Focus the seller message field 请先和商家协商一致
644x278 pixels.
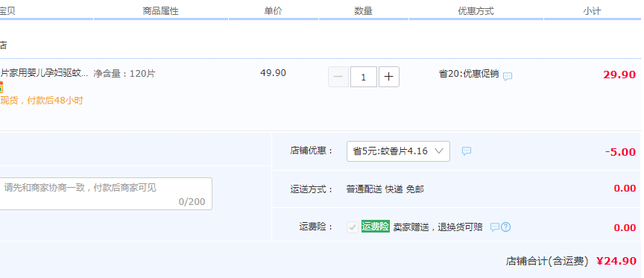(x=106, y=194)
